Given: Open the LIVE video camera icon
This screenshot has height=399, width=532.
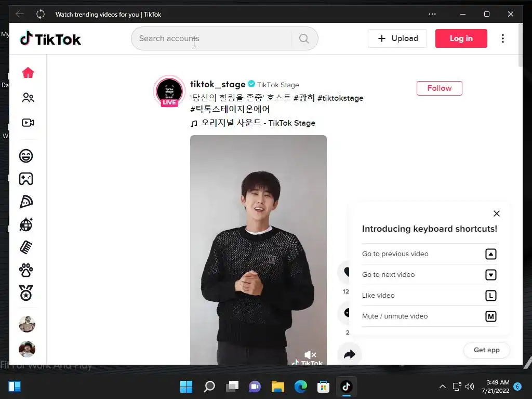Looking at the screenshot, I should coord(28,123).
